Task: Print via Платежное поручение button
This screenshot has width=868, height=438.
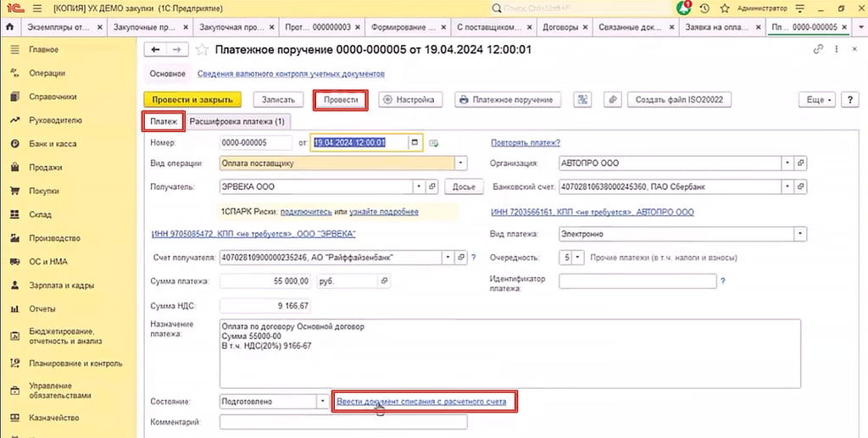Action: [508, 100]
